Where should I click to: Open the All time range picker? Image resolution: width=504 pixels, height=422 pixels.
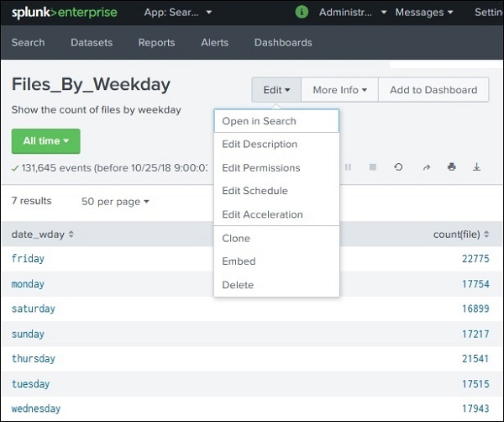pyautogui.click(x=45, y=141)
